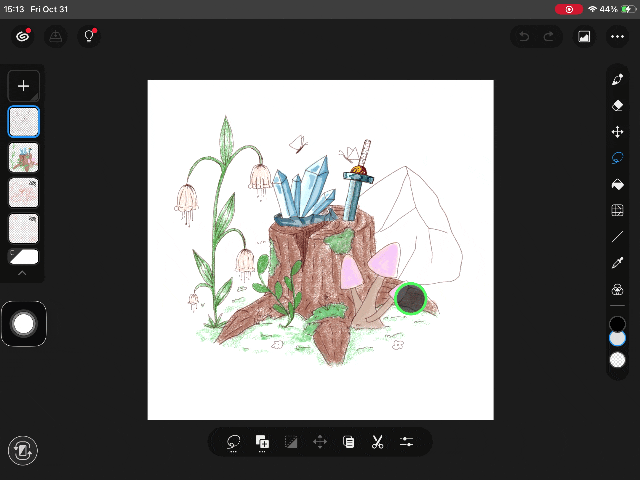Open the Creative Cloud home icon
This screenshot has height=480, width=640.
(22, 36)
